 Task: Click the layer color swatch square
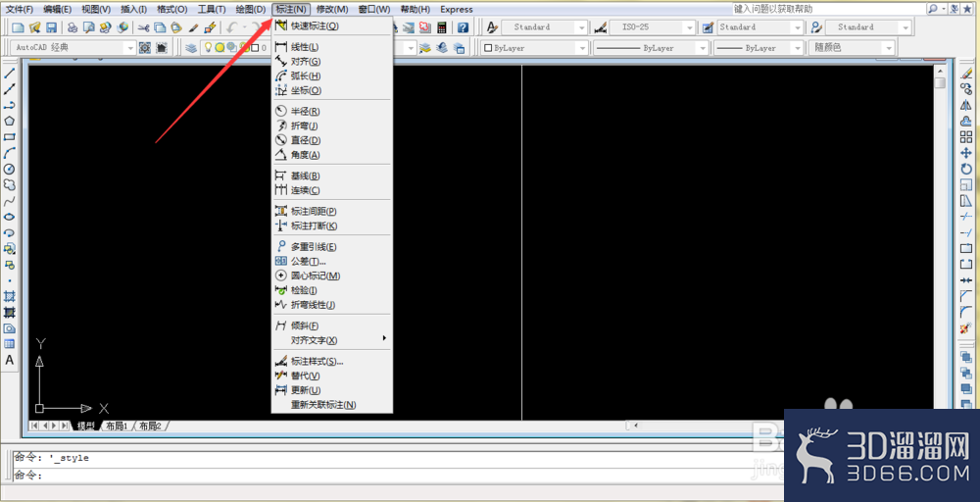(x=255, y=47)
